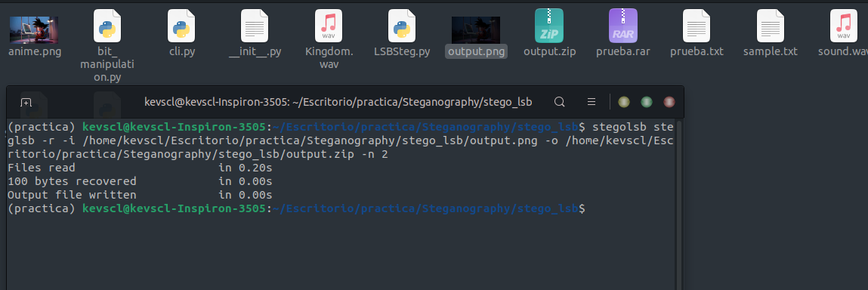Select the output.zip archive icon

[x=549, y=26]
